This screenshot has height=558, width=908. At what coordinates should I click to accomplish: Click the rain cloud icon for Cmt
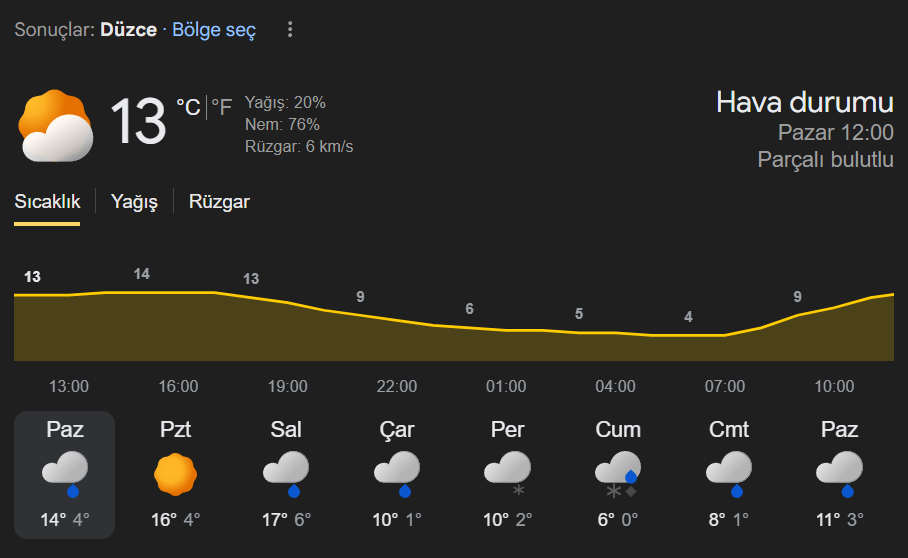coord(728,474)
